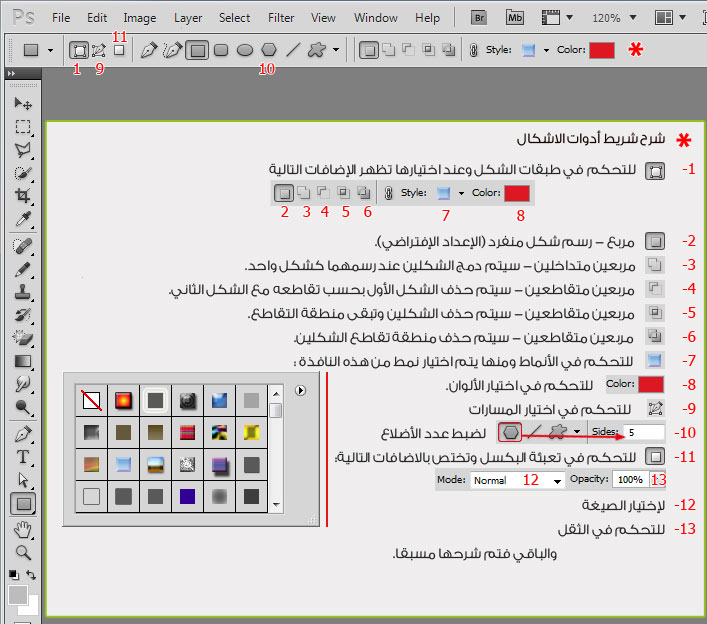Reset default foreground and background colors
Image resolution: width=707 pixels, height=624 pixels.
point(14,575)
